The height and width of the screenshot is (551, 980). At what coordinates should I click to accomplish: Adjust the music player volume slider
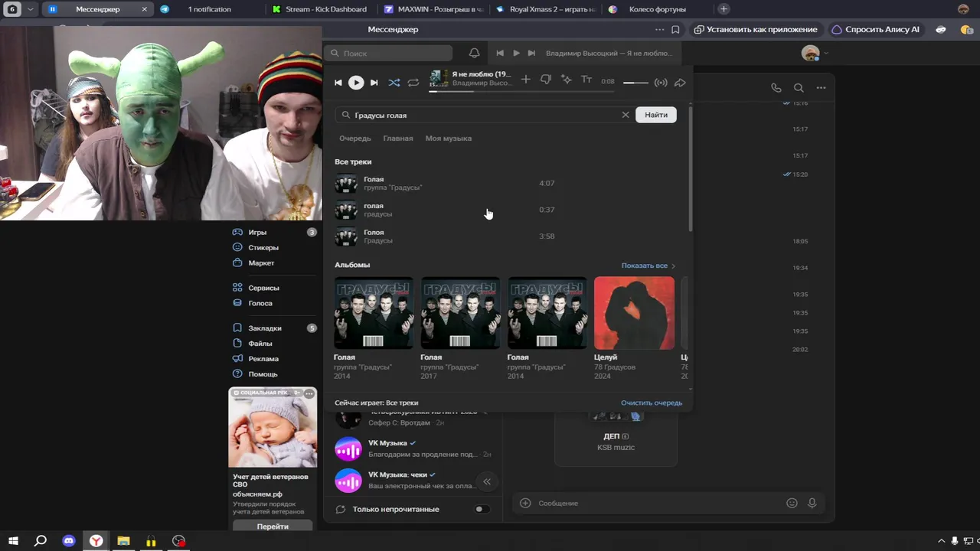tap(635, 83)
